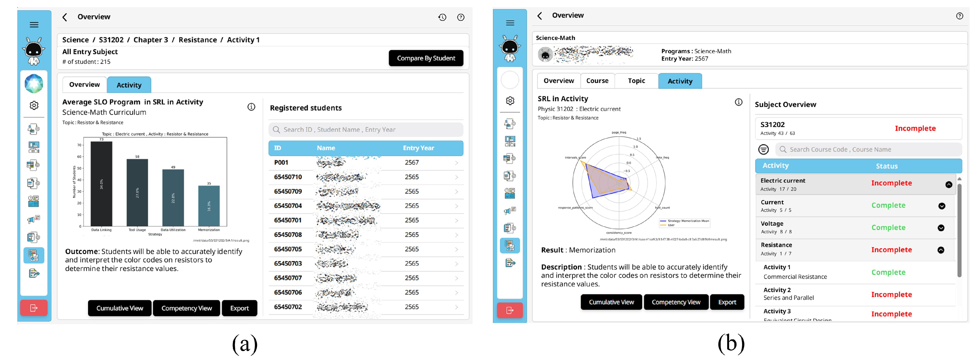The height and width of the screenshot is (362, 980).
Task: Click info icon beside Average SLO Program
Action: pyautogui.click(x=251, y=107)
